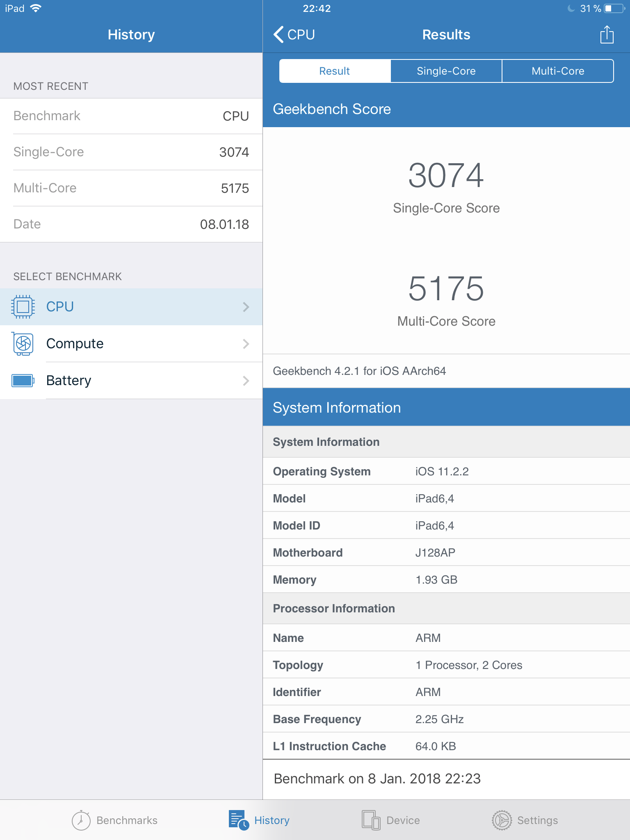
Task: Open the Settings gear tab icon
Action: 502,820
